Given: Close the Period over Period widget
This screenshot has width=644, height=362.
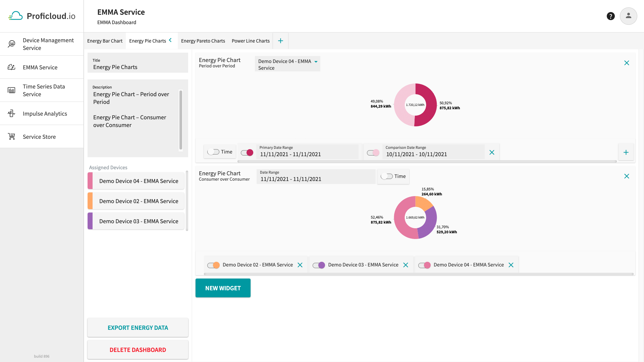Looking at the screenshot, I should (x=626, y=63).
